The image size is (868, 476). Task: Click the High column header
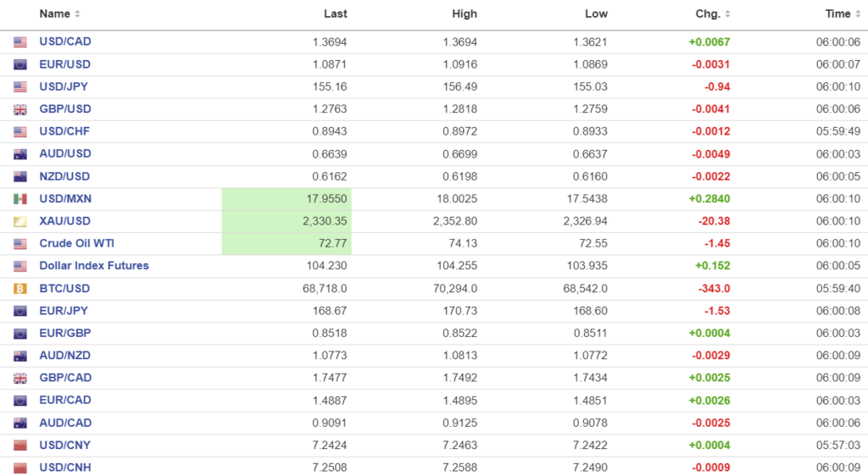pos(465,14)
